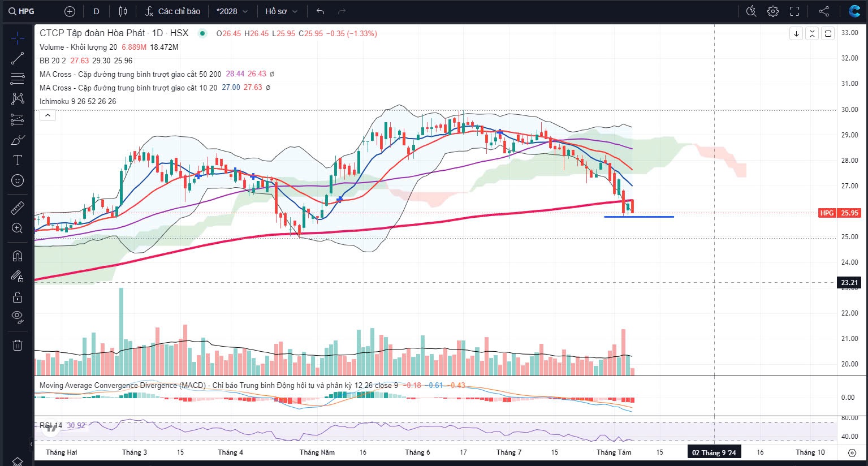The height and width of the screenshot is (466, 868).
Task: Open the quick search lightning icon
Action: [x=751, y=11]
